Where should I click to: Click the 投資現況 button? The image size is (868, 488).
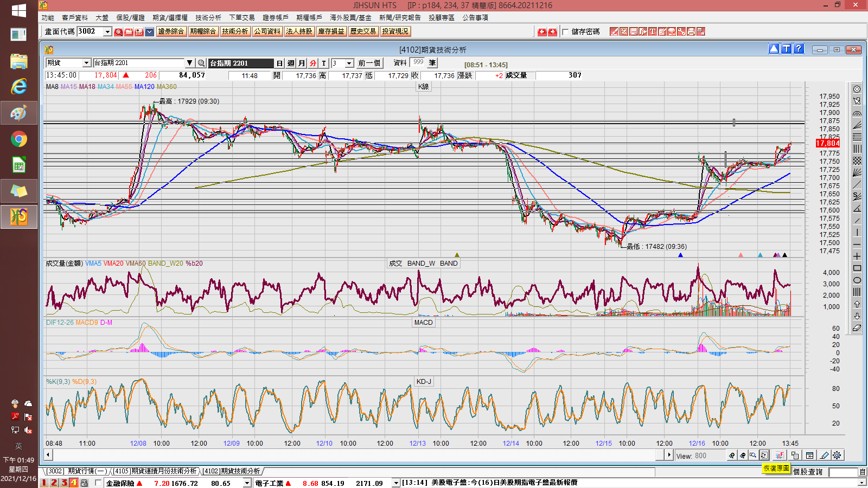(x=395, y=31)
